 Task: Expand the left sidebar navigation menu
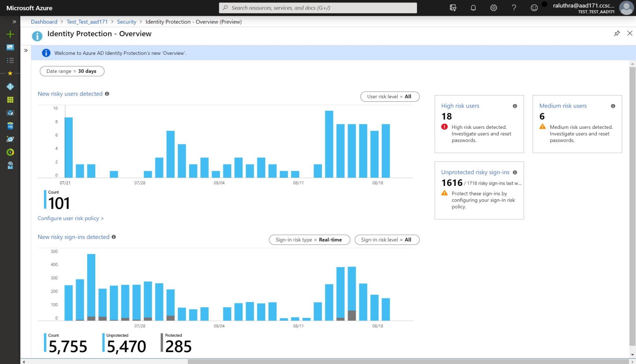(14, 22)
